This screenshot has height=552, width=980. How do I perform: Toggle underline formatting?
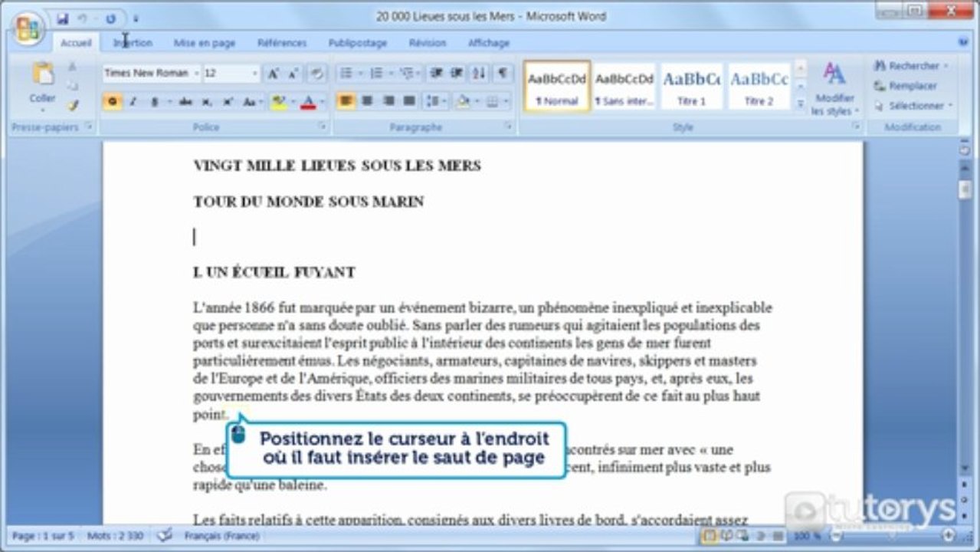(154, 101)
